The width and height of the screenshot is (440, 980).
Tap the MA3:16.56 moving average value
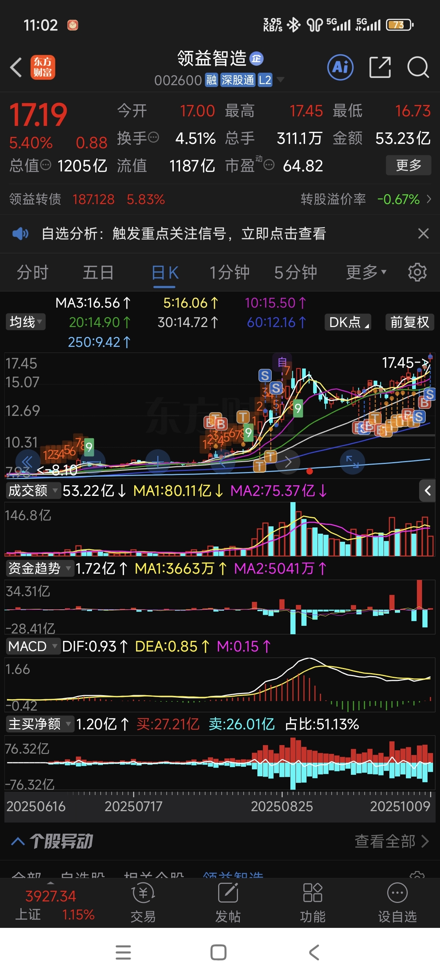pyautogui.click(x=93, y=303)
